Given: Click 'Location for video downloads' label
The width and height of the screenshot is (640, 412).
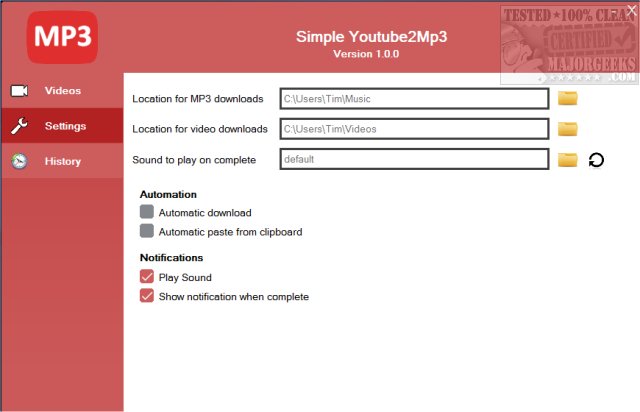Looking at the screenshot, I should click(x=200, y=129).
